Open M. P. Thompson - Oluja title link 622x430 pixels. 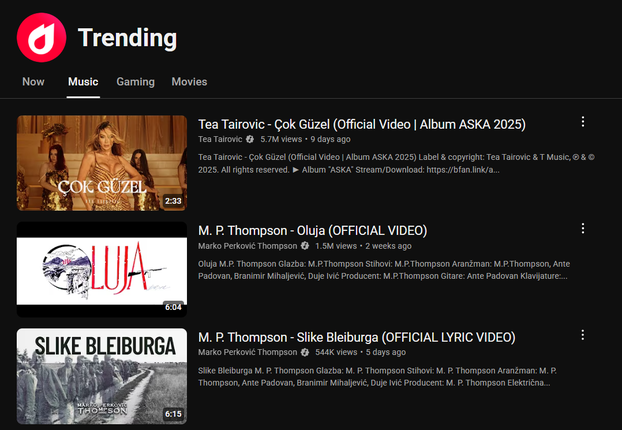pos(313,231)
